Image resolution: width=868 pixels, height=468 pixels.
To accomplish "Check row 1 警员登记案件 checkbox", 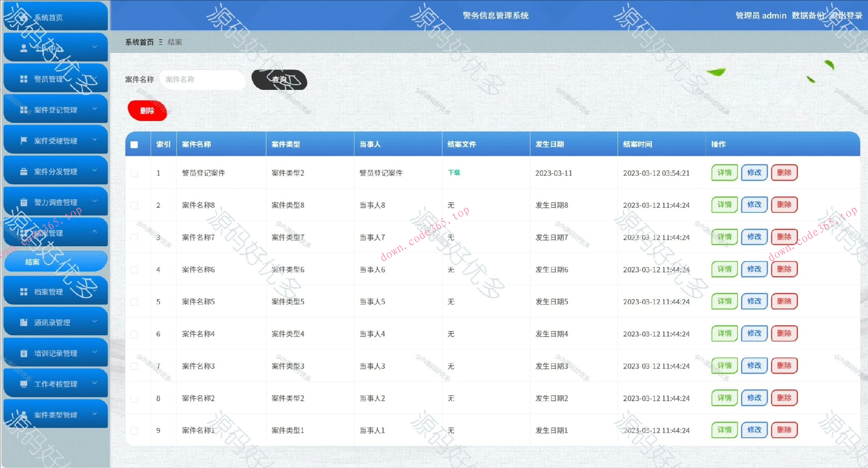I will coord(134,173).
